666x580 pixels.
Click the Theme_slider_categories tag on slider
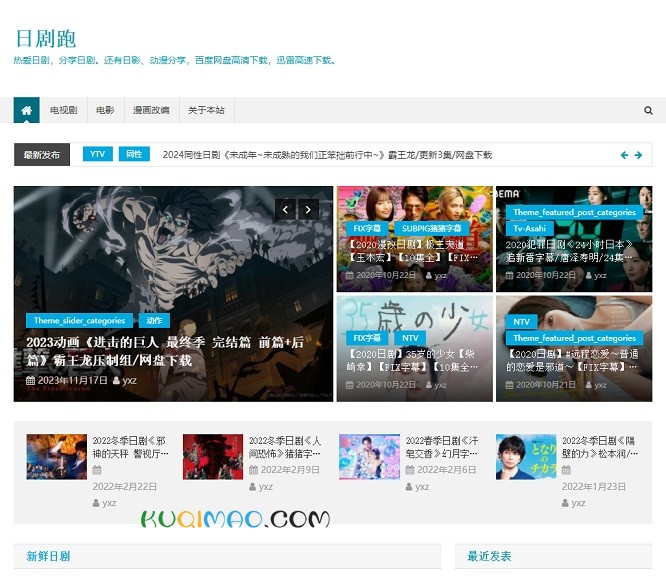coord(79,321)
